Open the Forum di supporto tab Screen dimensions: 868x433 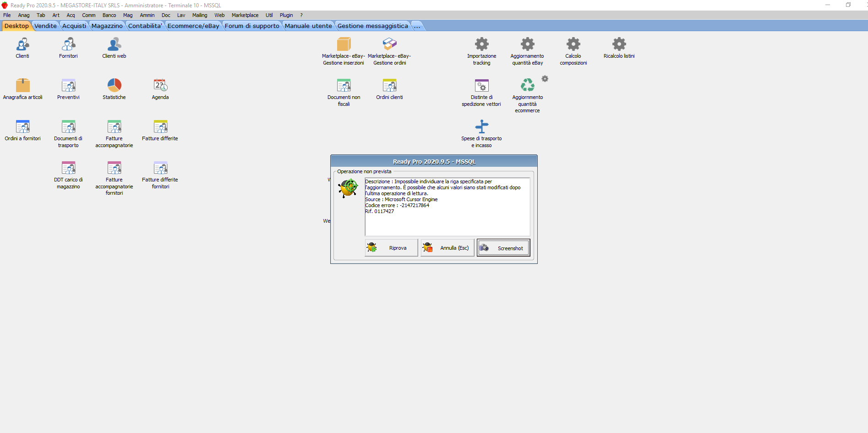(x=252, y=26)
